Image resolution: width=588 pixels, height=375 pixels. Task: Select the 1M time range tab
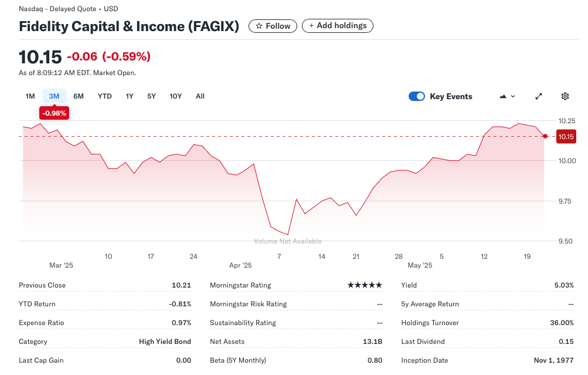30,96
